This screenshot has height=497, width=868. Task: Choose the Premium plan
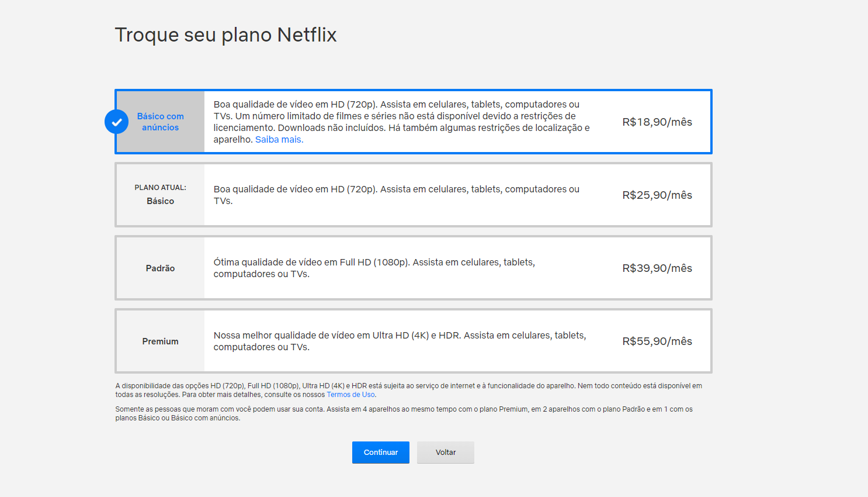click(414, 341)
